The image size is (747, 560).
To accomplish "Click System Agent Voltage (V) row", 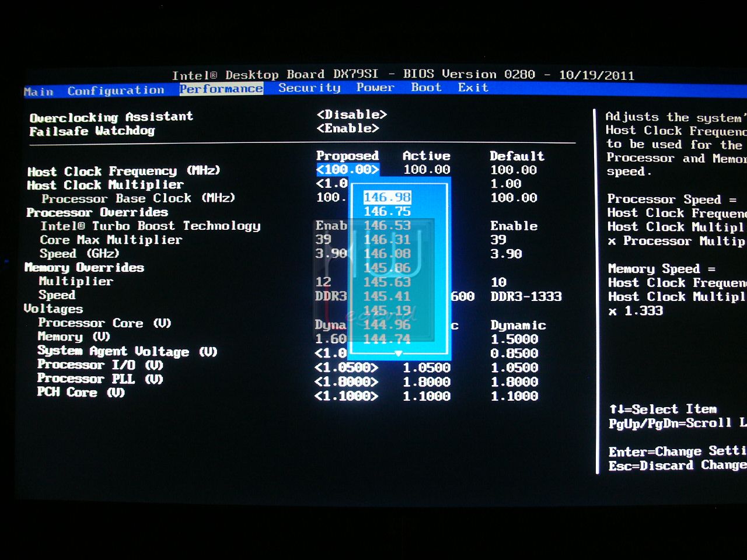I will point(127,351).
